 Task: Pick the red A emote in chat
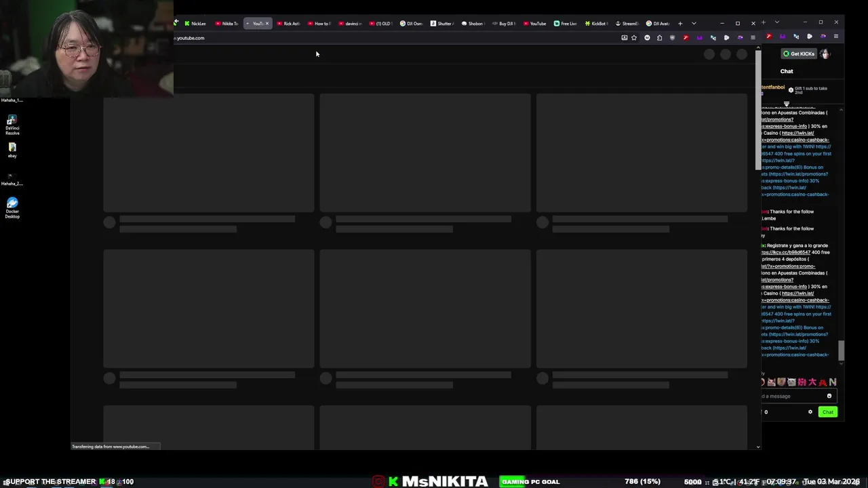[823, 382]
